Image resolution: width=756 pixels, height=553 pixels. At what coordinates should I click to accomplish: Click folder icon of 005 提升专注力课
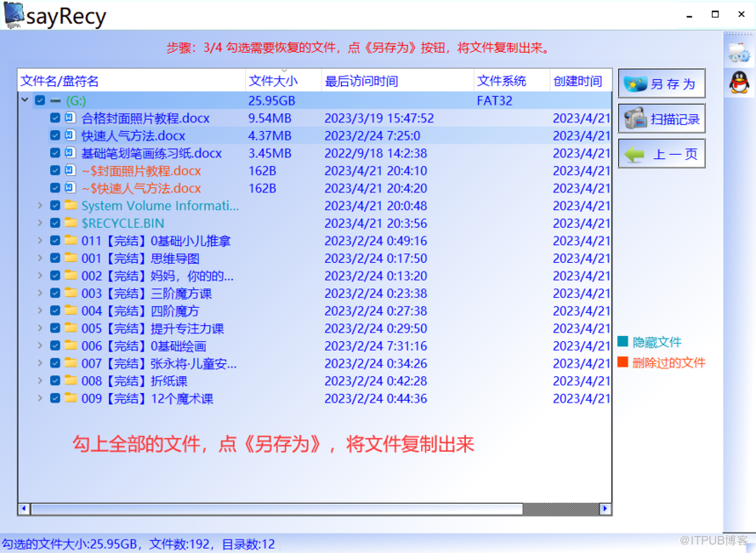click(71, 328)
